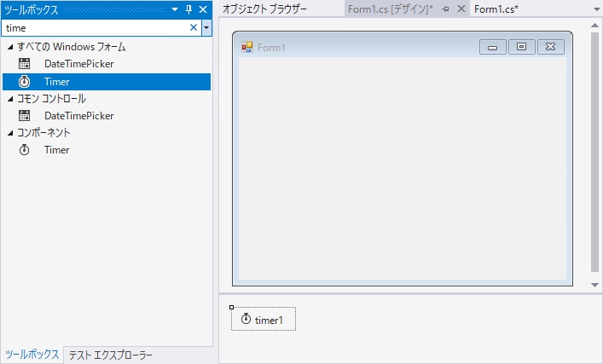Select the highlighted Timer item icon
Image resolution: width=603 pixels, height=364 pixels.
tap(24, 82)
